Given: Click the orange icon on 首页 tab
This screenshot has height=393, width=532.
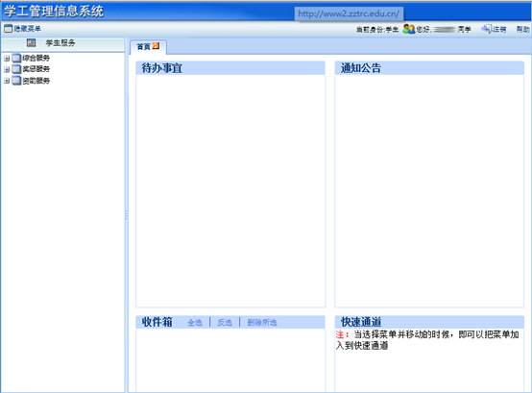Looking at the screenshot, I should tap(156, 46).
